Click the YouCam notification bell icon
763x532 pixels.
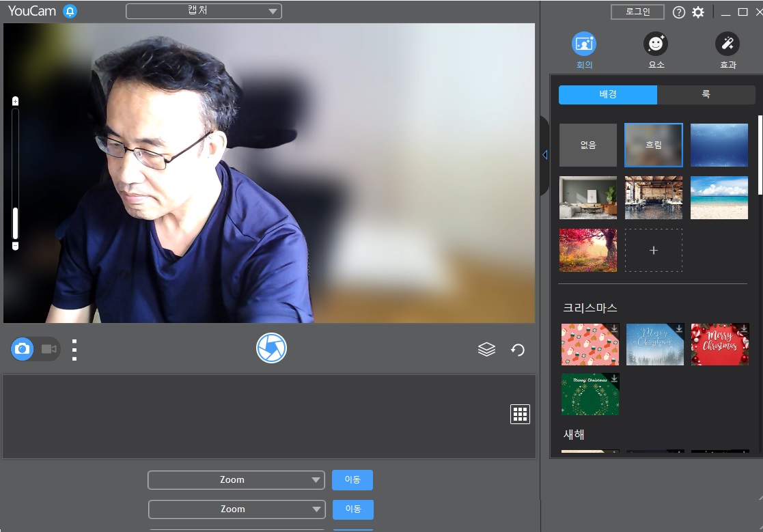70,11
